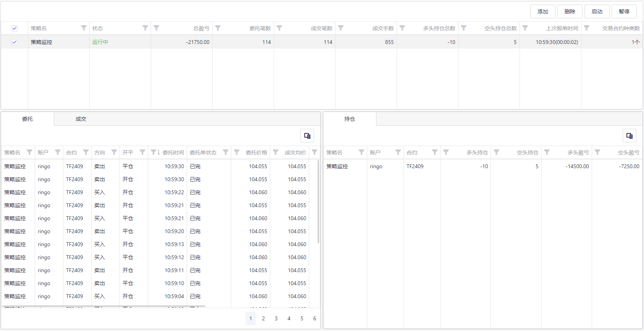Image resolution: width=644 pixels, height=331 pixels.
Task: Click 多头盈亏 value -14500.00
Action: click(x=577, y=166)
